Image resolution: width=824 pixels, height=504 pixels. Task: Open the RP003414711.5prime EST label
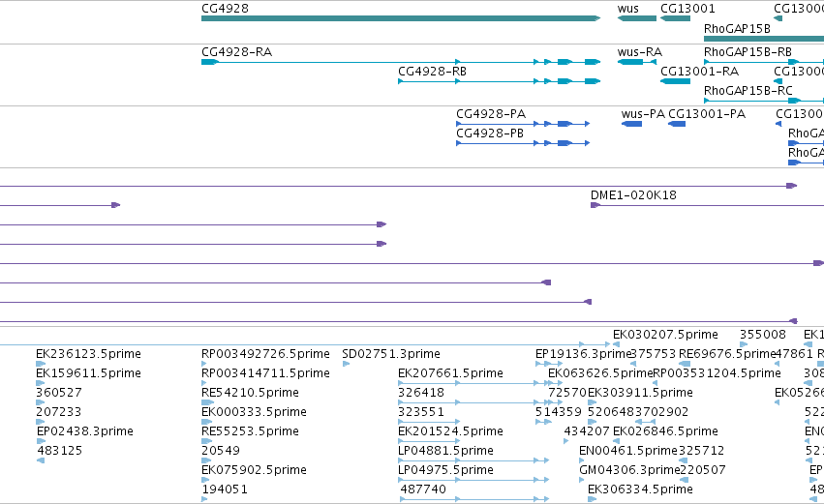265,373
